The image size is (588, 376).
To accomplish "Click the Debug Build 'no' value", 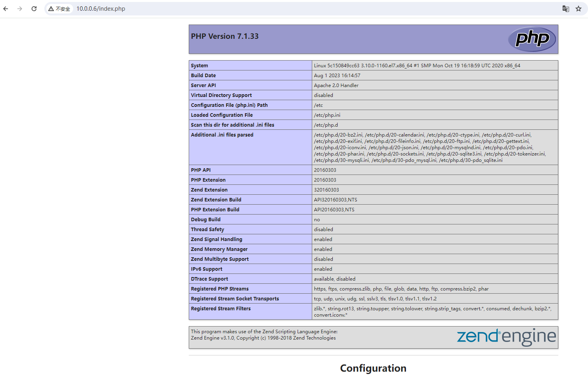I will tap(317, 220).
